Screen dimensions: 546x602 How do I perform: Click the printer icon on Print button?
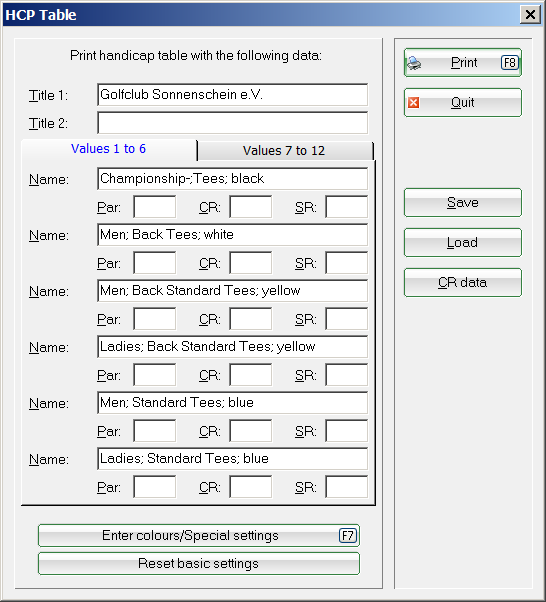(x=414, y=63)
